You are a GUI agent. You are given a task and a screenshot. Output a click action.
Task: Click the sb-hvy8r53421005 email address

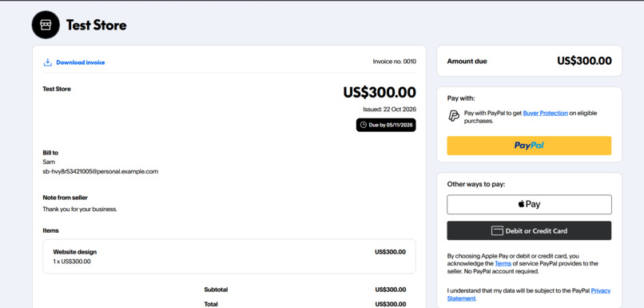click(100, 171)
